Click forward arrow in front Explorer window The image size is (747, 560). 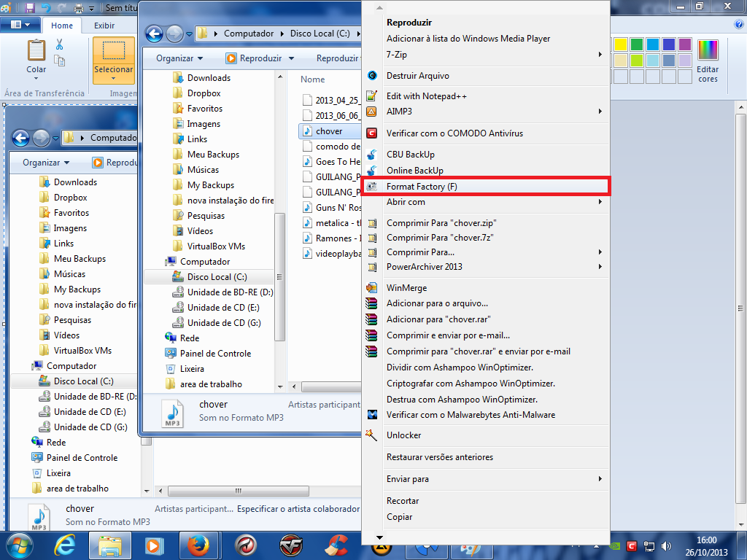click(x=174, y=34)
